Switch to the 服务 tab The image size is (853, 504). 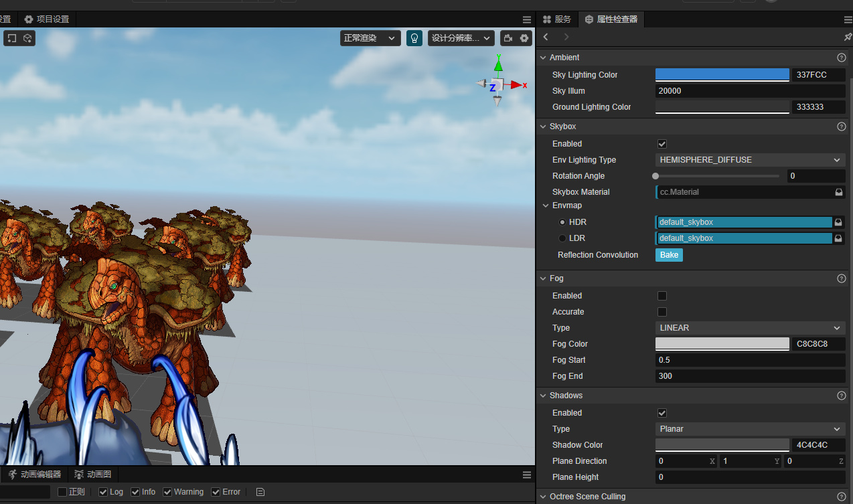pyautogui.click(x=557, y=19)
